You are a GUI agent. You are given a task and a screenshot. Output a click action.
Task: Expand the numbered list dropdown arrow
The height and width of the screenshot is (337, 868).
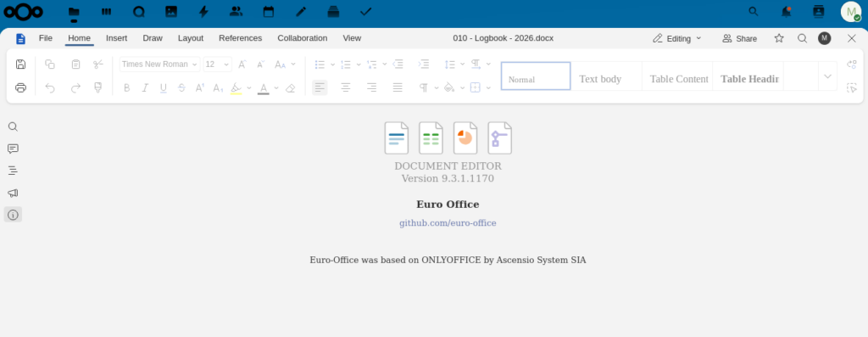pos(359,65)
